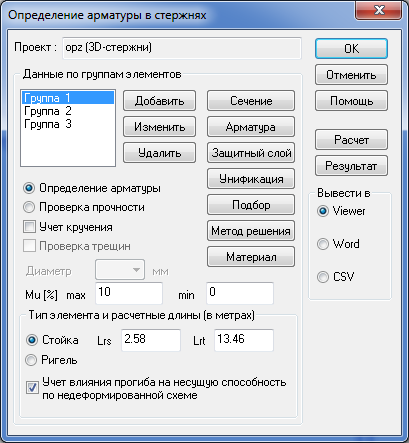Open the Унификация dialog
This screenshot has width=409, height=443.
[x=251, y=179]
